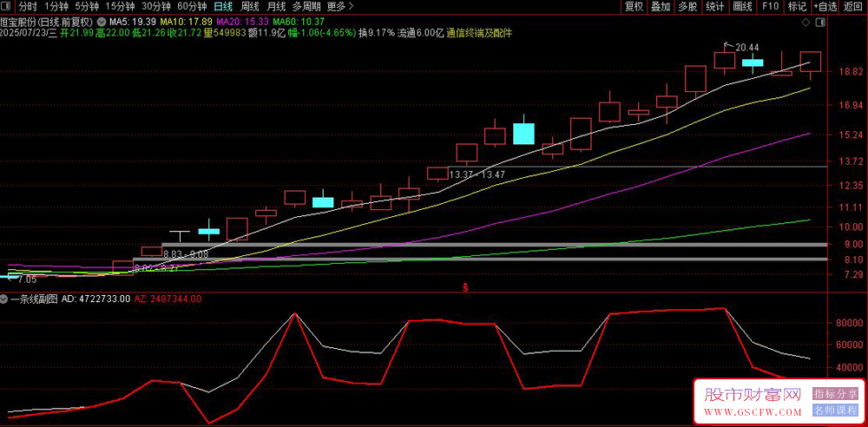The height and width of the screenshot is (427, 868).
Task: Open the 画线 drawing tools
Action: coord(742,7)
